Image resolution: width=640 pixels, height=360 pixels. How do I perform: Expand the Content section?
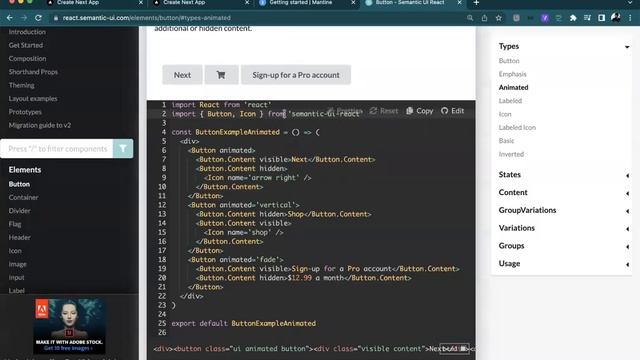coord(627,193)
